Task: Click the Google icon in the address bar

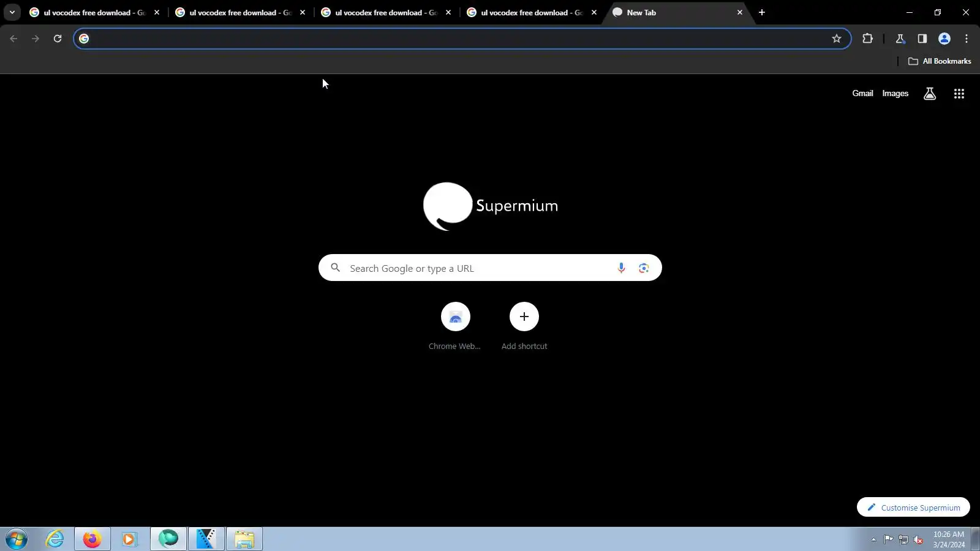Action: point(84,39)
